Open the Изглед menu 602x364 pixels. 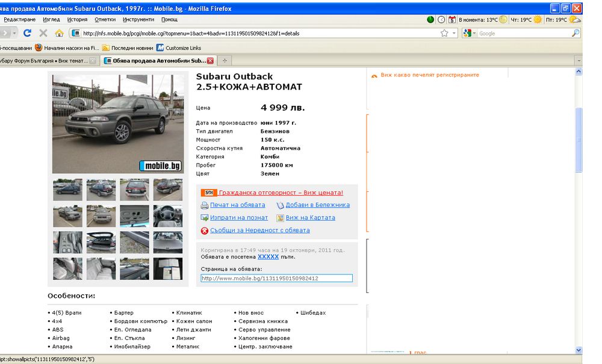click(51, 19)
